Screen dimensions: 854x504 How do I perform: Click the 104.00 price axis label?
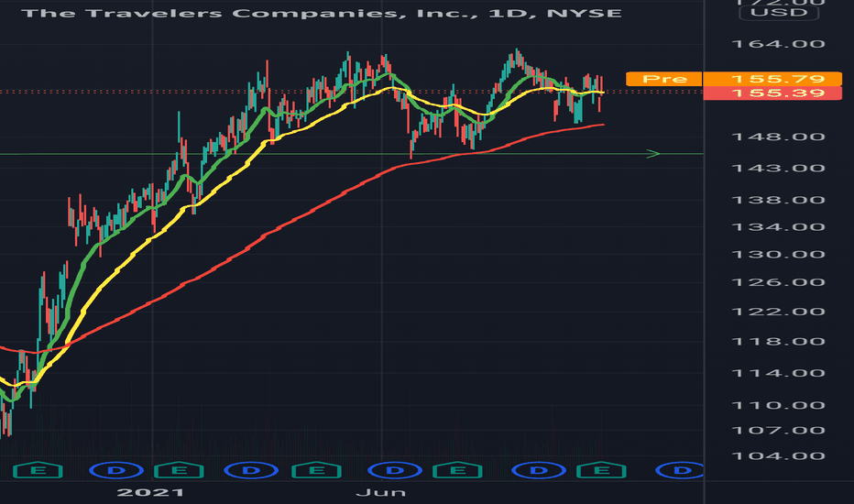click(x=778, y=456)
